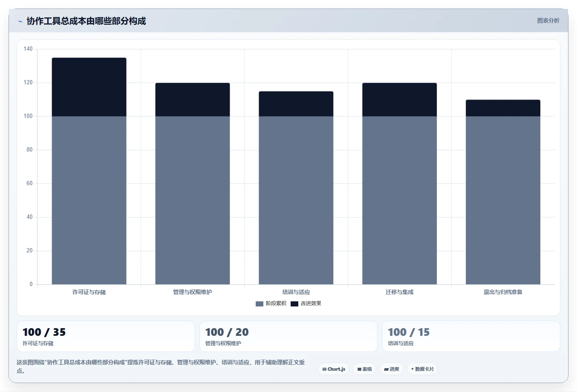Click the 管理与权限维护 x-axis label
The image size is (577, 392).
(x=193, y=292)
